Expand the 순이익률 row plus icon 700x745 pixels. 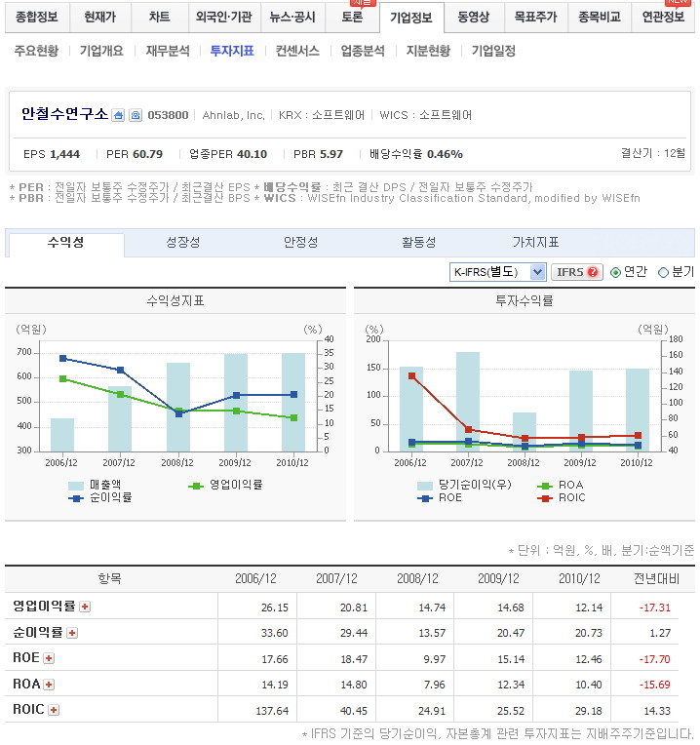tap(72, 633)
